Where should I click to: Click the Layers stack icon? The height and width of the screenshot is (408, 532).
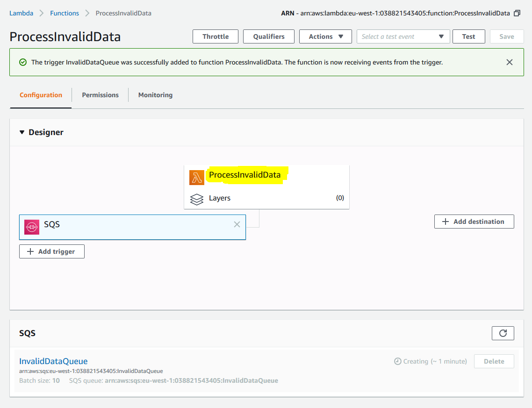197,199
